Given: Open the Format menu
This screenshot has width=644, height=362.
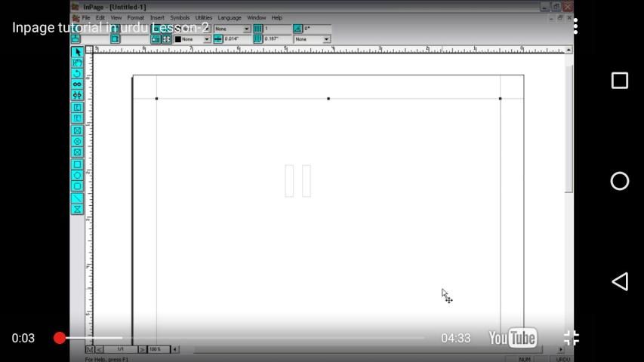Looking at the screenshot, I should pos(135,17).
